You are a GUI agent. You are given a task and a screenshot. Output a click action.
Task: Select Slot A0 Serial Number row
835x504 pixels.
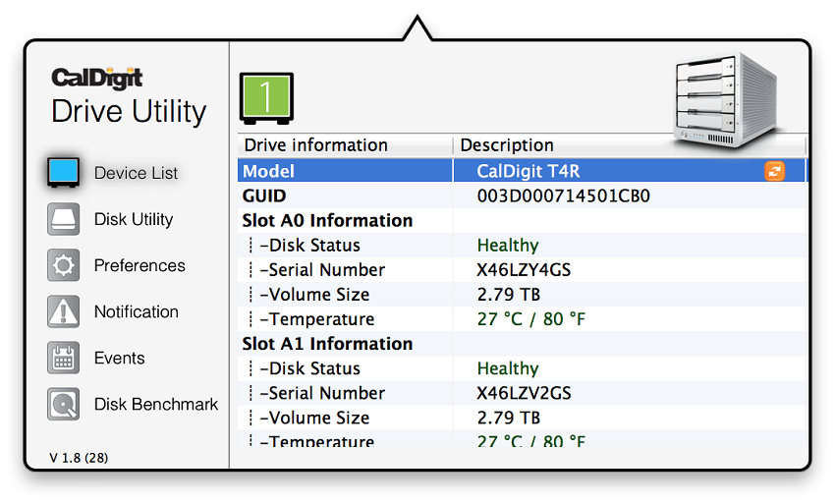(522, 269)
